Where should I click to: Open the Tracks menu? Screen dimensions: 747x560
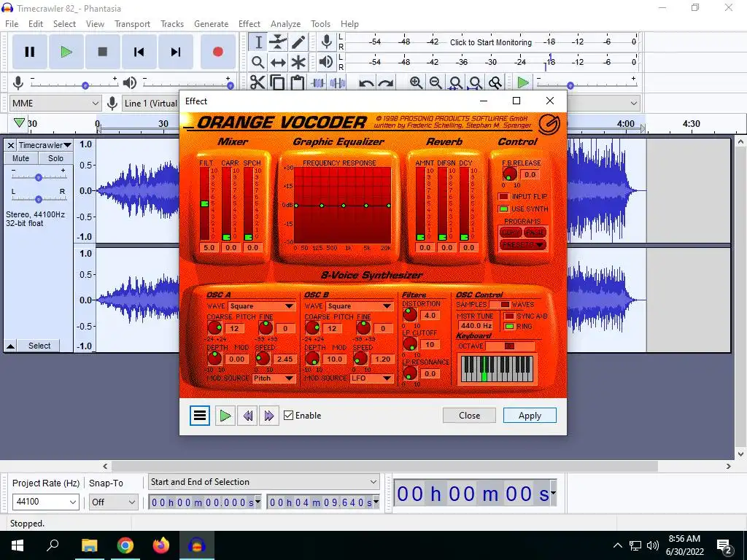pos(172,24)
